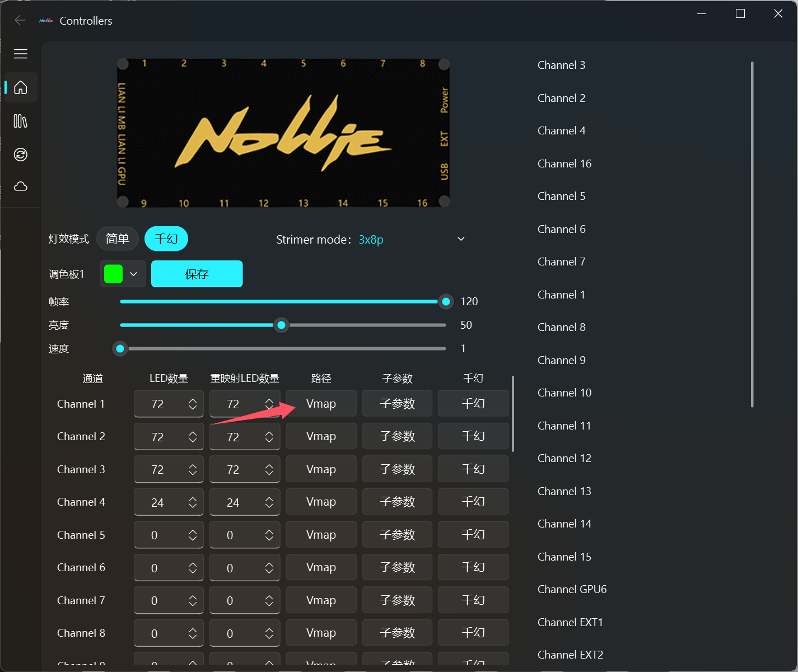Open 子参数 for Channel 1
798x672 pixels.
tap(398, 404)
